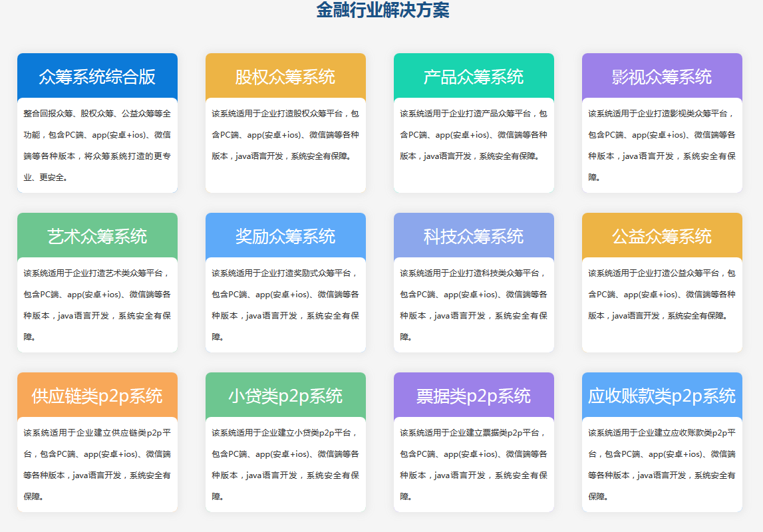Click the description under 应收账款类p2p系统
This screenshot has height=532, width=763.
pyautogui.click(x=662, y=464)
